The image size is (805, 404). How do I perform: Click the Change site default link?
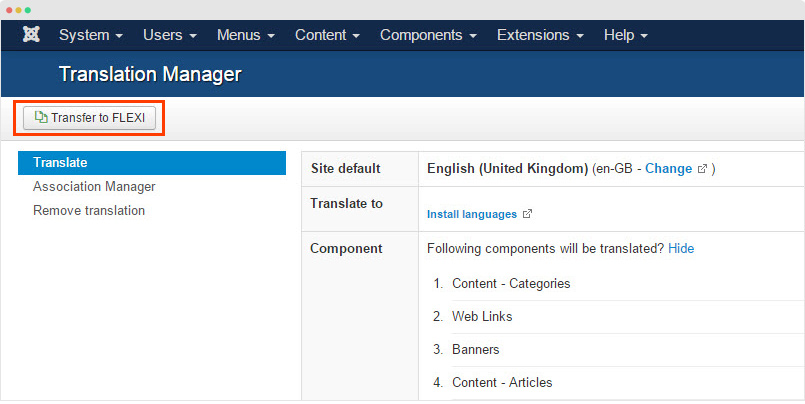click(x=668, y=168)
